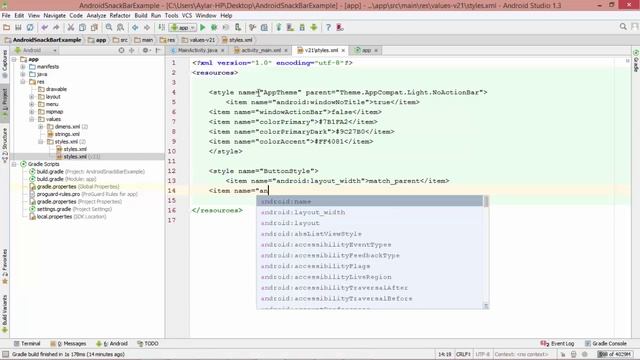Image resolution: width=640 pixels, height=360 pixels.
Task: Click the Find magnifier icon
Action: click(x=109, y=27)
